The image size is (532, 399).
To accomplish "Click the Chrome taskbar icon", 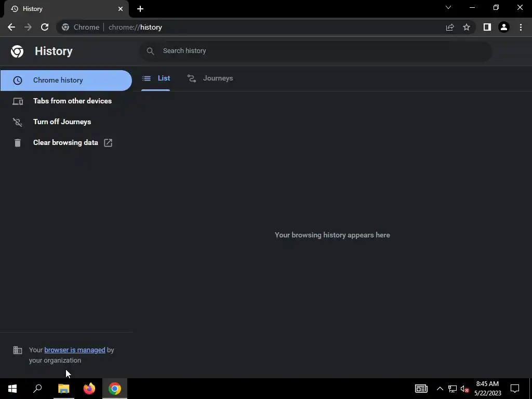I will coord(115,389).
